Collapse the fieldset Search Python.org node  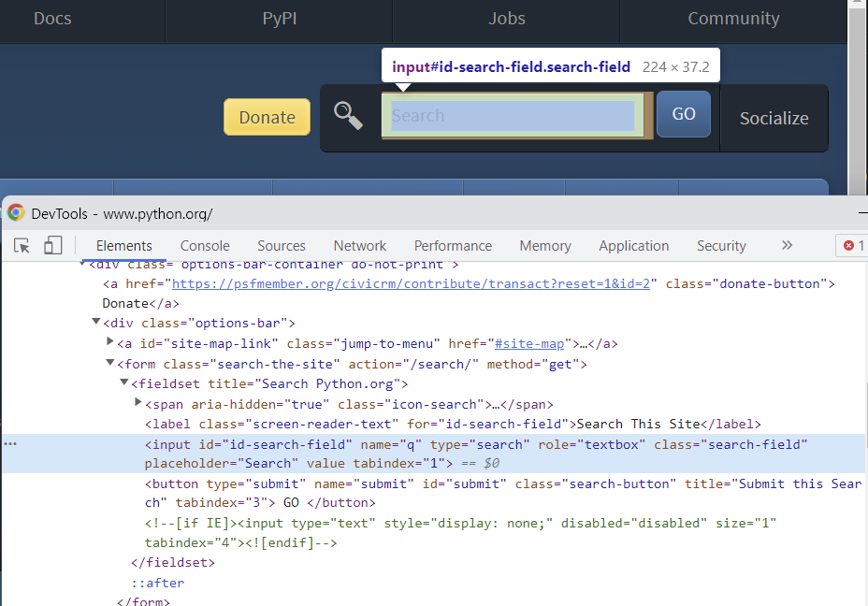click(124, 382)
